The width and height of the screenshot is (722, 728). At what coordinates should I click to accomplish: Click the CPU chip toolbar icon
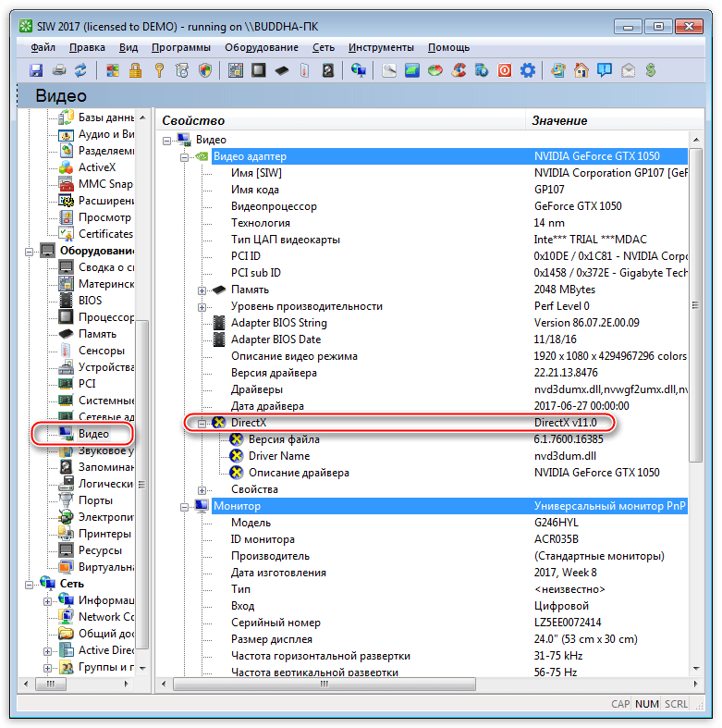point(259,70)
